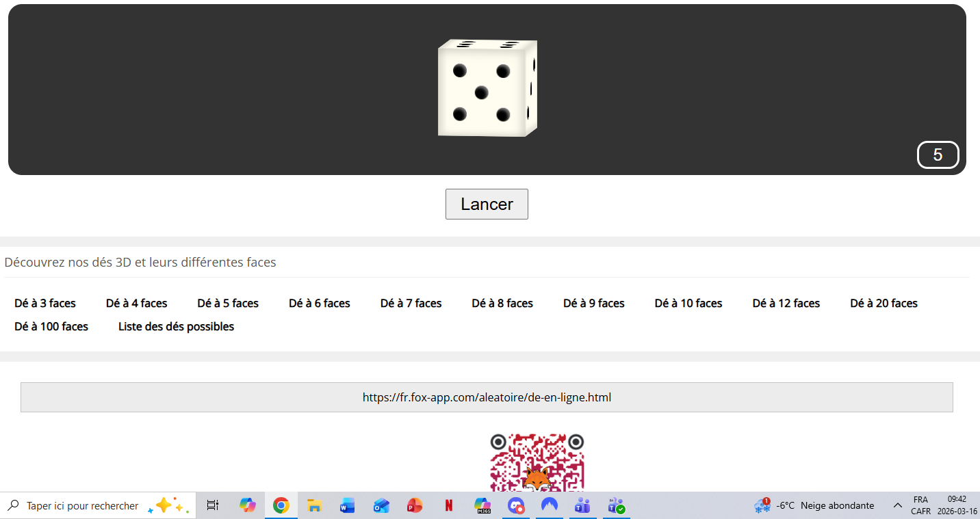Open Task View from the taskbar
The image size is (980, 519).
tap(213, 505)
